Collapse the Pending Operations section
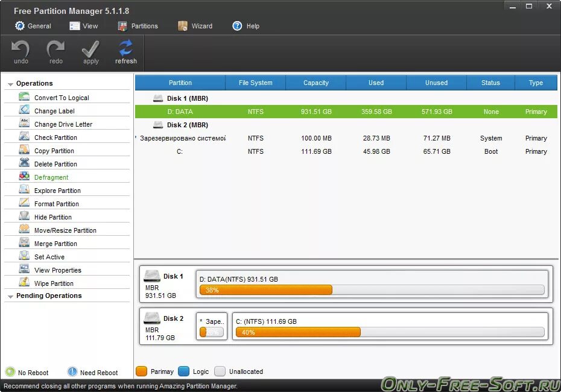This screenshot has width=561, height=392. click(10, 297)
